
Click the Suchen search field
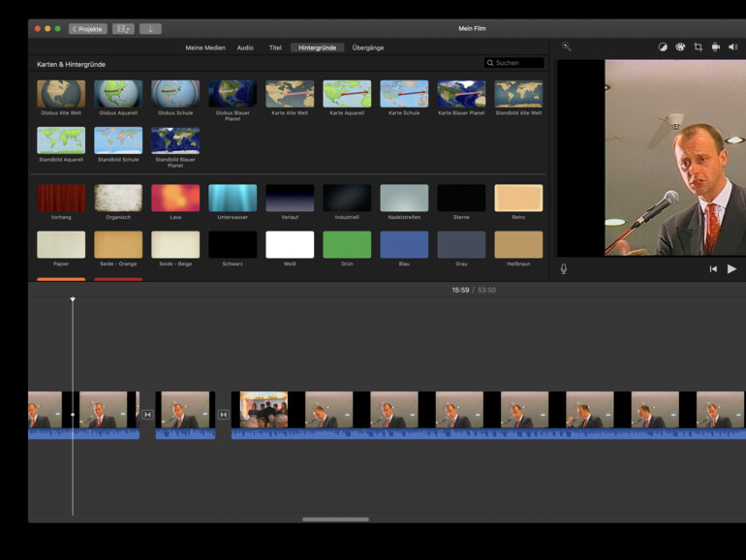click(513, 63)
